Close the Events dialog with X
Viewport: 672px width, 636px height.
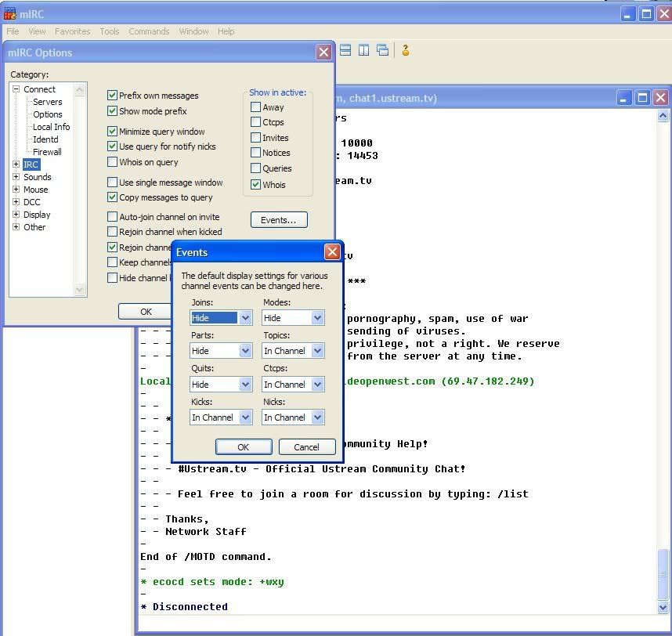332,251
